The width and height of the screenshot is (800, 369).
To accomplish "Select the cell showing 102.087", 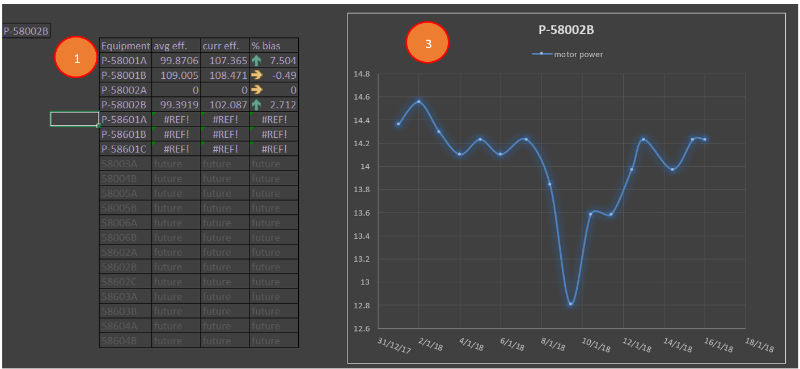I will point(225,105).
